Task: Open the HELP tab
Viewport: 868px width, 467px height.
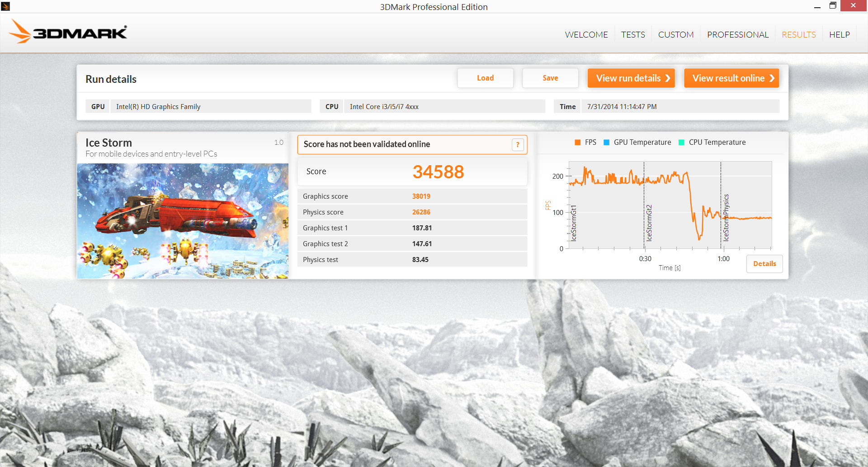Action: point(840,35)
